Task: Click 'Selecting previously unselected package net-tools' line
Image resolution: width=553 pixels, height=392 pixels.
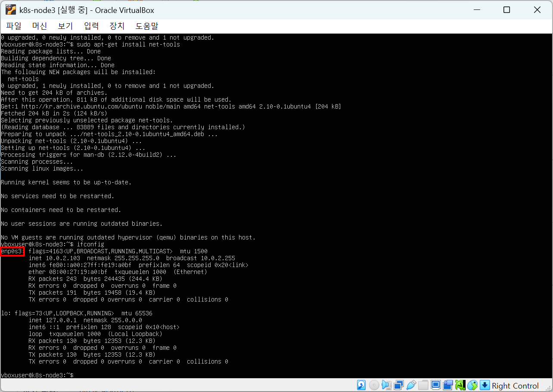Action: click(87, 120)
